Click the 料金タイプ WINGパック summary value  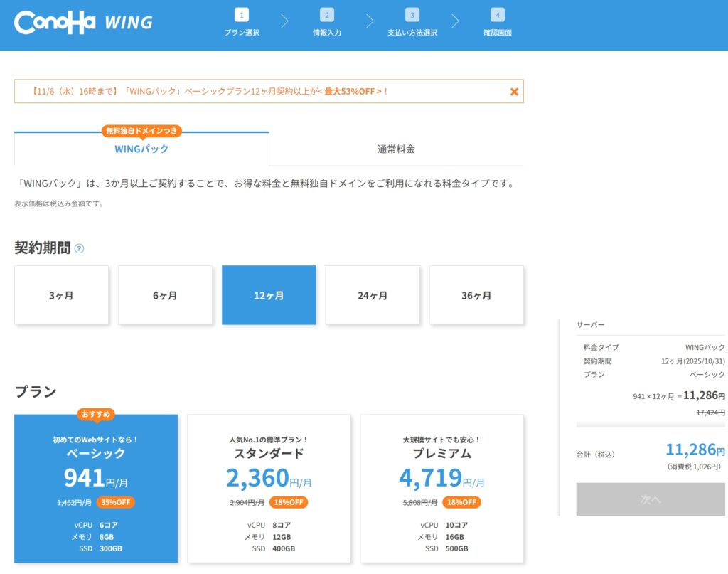[x=705, y=347]
